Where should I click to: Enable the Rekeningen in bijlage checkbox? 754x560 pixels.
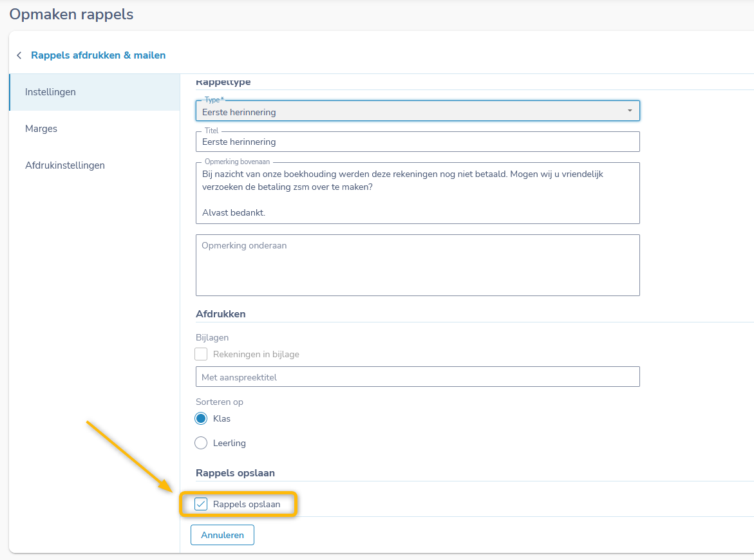point(202,354)
